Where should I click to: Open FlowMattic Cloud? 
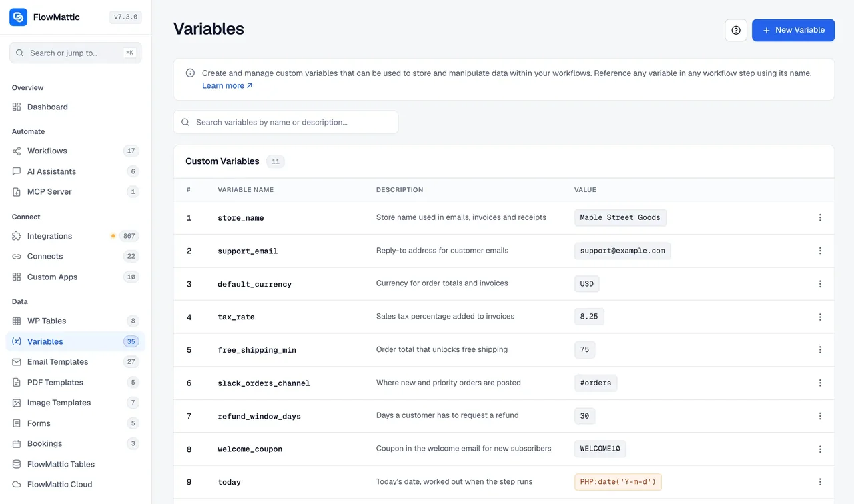[x=75, y=485]
